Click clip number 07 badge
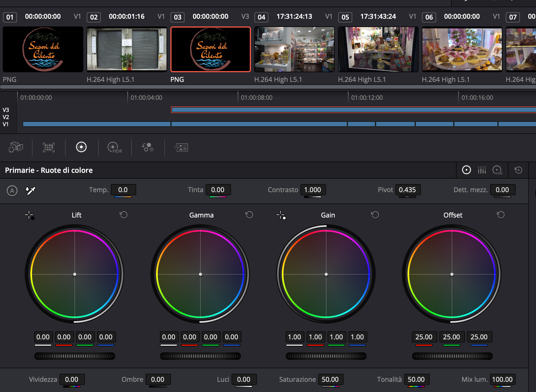Viewport: 536px width, 392px height. point(513,17)
